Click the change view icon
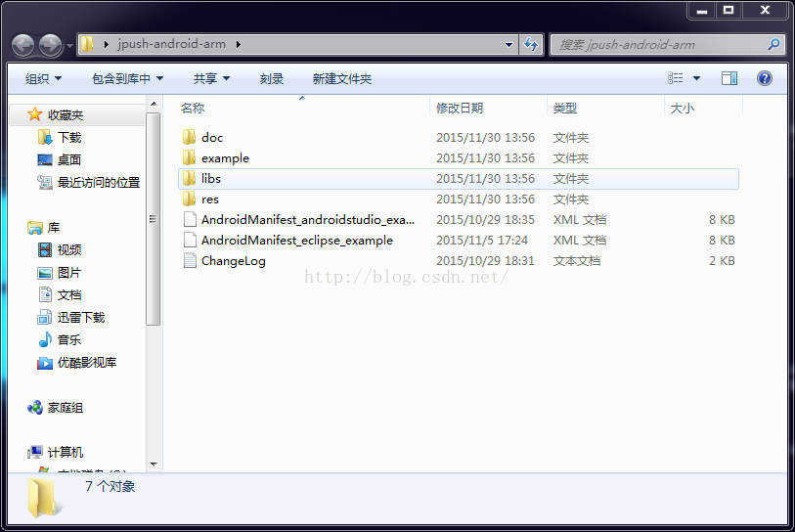 click(676, 78)
